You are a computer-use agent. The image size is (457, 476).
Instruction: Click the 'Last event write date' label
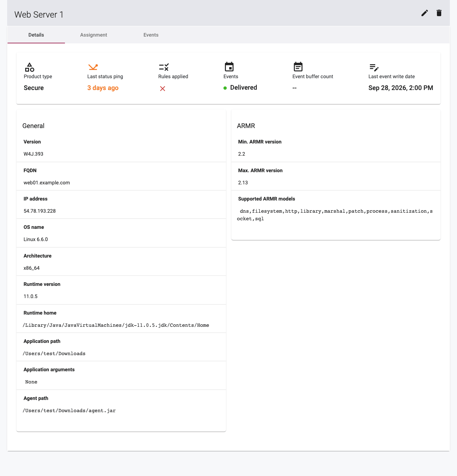coord(392,76)
